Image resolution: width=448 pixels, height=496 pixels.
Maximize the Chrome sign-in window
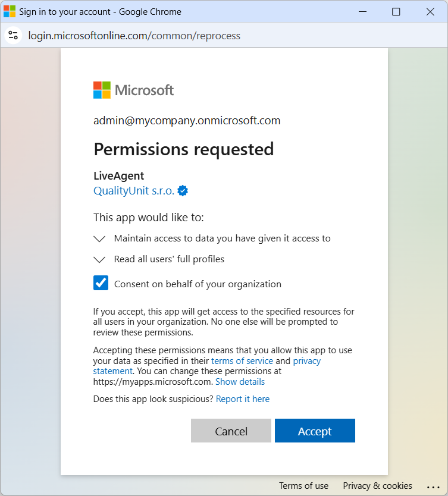(396, 12)
